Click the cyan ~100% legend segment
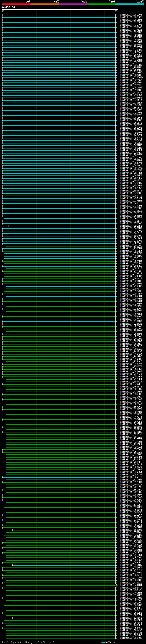 pyautogui.click(x=130, y=4)
